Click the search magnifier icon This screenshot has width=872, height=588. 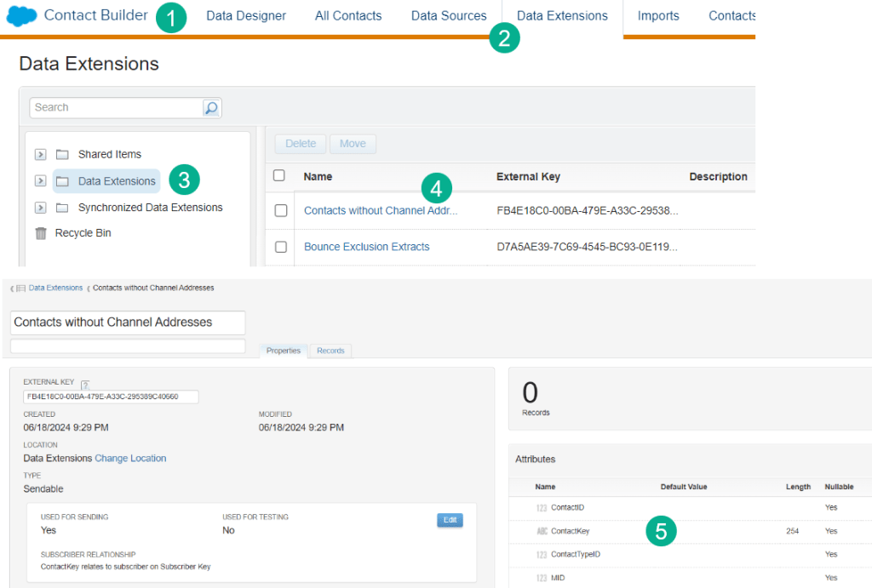211,108
